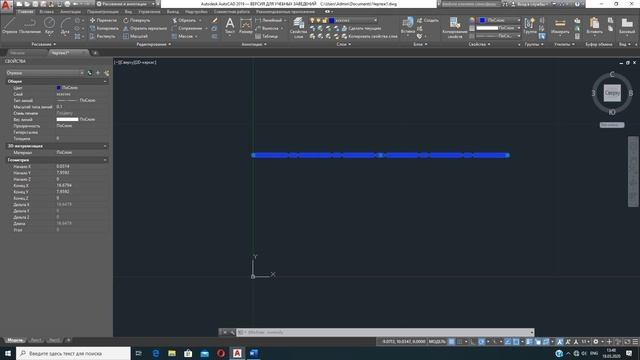The image size is (640, 360).
Task: Open object color dropdown ПоСлою in ribbon
Action: click(500, 20)
